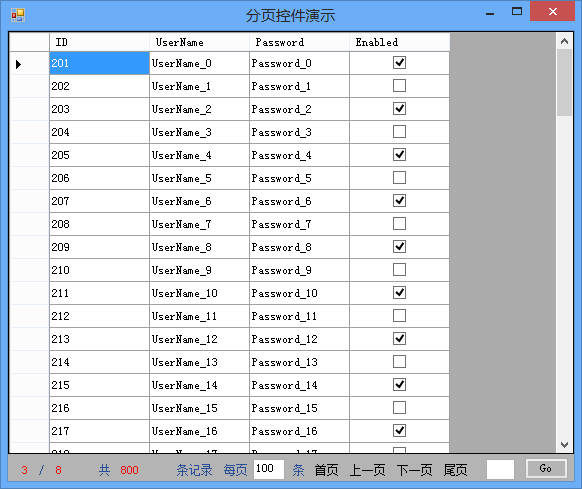Screen dimensions: 582x489
Task: Sort by the ID column header
Action: coord(99,42)
